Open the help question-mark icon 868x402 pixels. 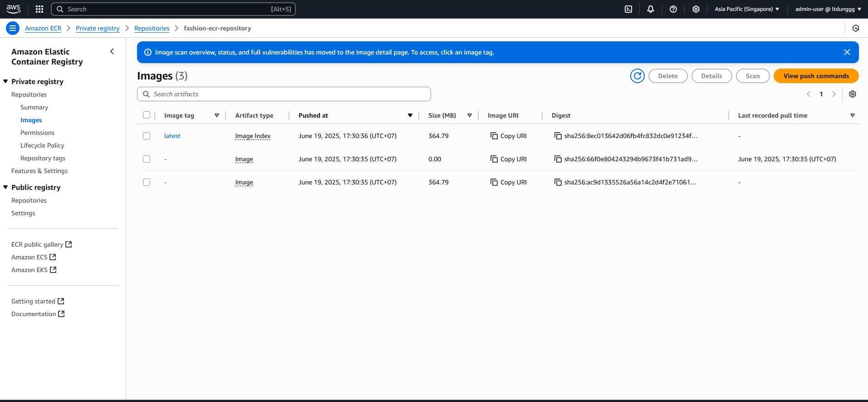[673, 9]
